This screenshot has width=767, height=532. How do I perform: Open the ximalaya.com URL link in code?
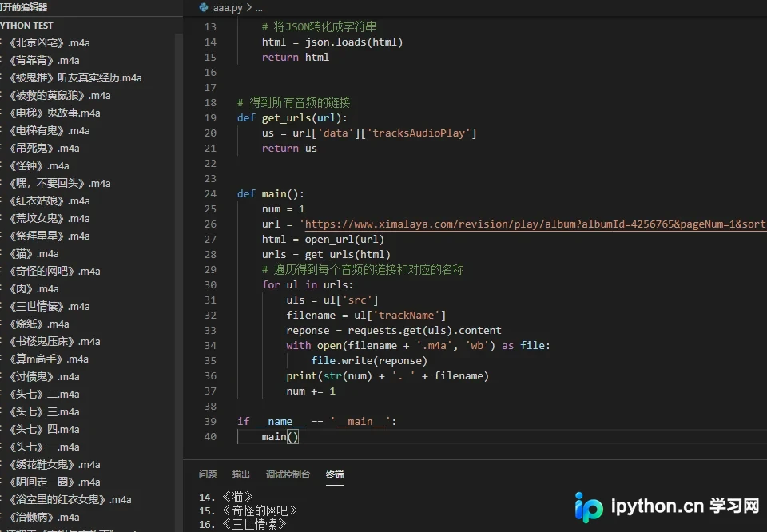coord(535,224)
